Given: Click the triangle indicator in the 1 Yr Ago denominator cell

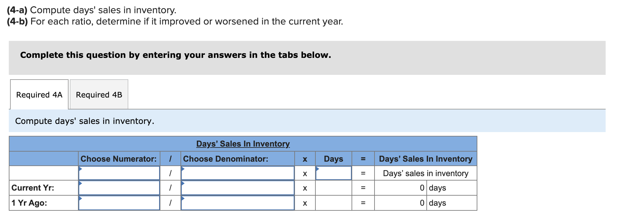Looking at the screenshot, I should pyautogui.click(x=182, y=199).
